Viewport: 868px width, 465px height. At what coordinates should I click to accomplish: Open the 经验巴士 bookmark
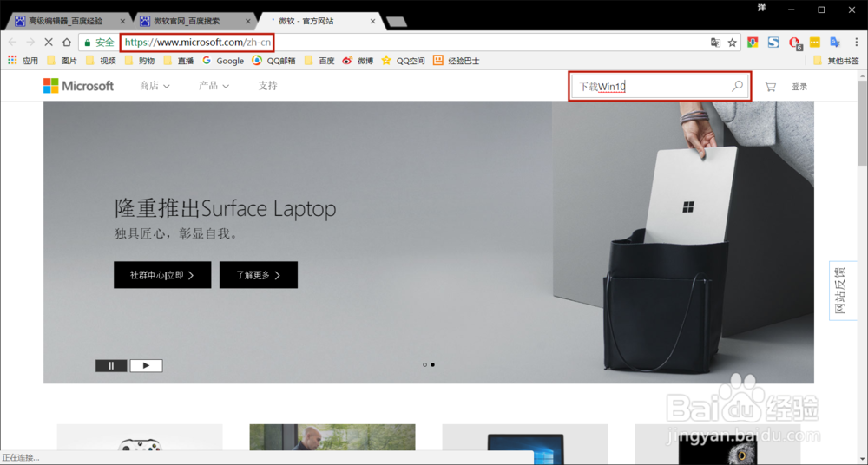(457, 61)
